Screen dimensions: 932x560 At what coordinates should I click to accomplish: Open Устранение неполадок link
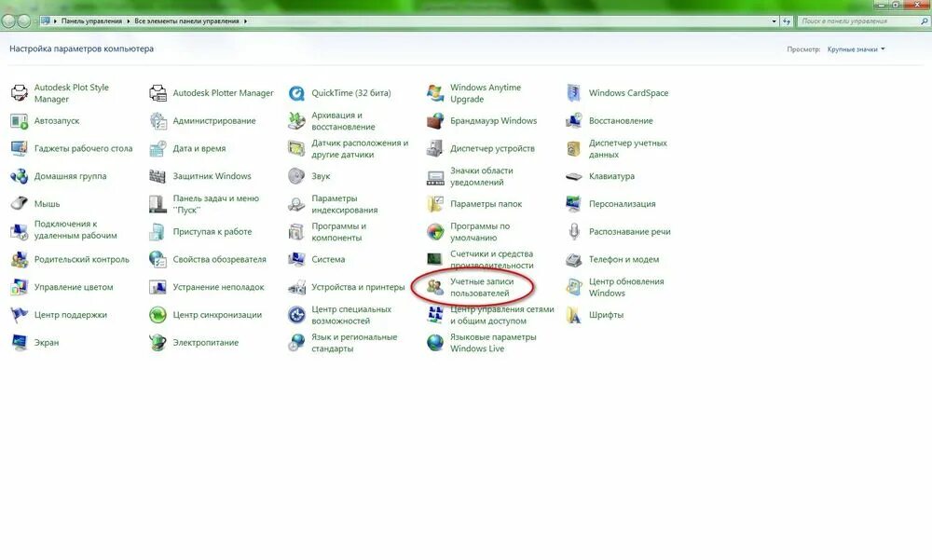pyautogui.click(x=218, y=287)
